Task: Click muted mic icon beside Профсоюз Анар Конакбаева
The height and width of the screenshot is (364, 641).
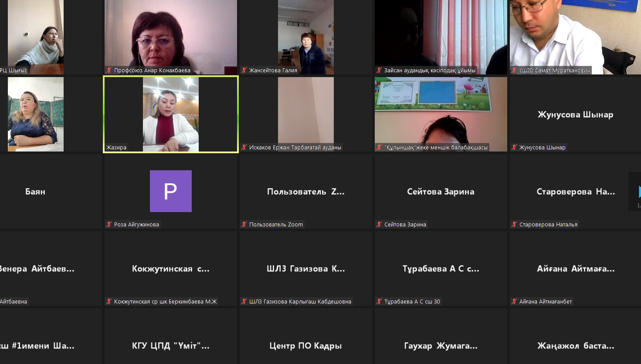Action: (109, 70)
